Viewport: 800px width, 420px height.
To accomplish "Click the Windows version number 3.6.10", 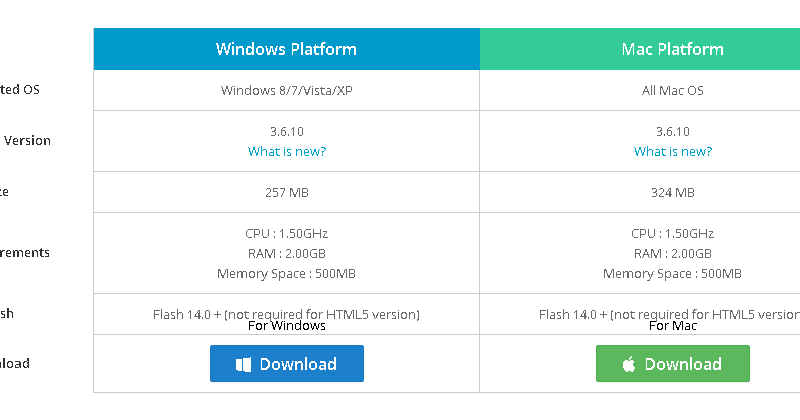I will coord(287,131).
